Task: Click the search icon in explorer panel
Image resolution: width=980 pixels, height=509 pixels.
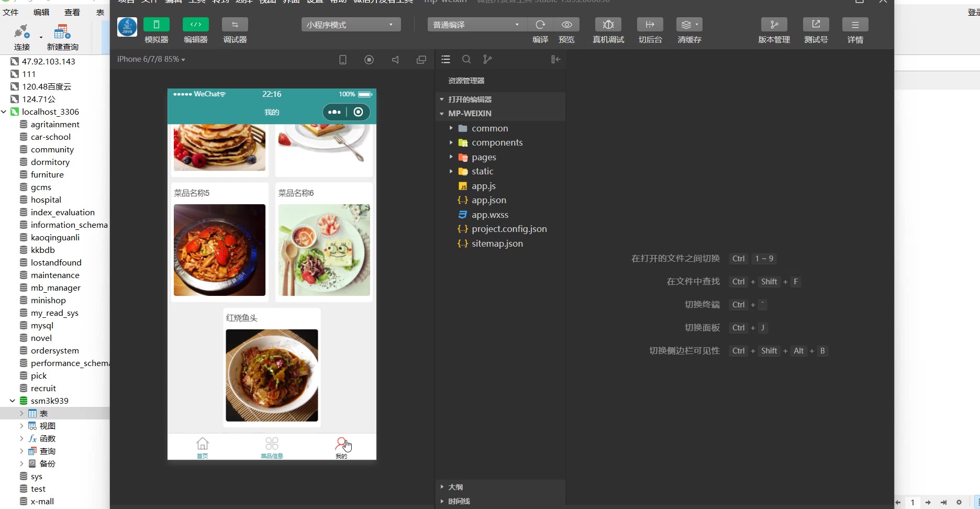Action: [466, 60]
